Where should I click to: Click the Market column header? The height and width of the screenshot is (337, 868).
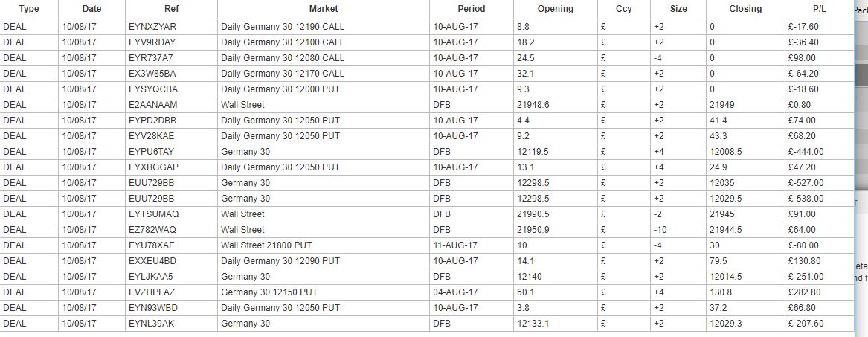323,9
